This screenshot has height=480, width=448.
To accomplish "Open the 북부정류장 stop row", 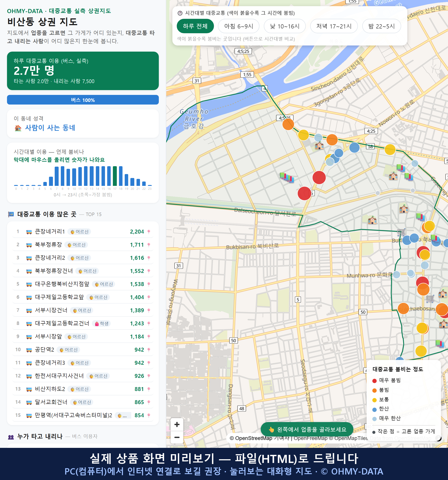I will [x=83, y=245].
